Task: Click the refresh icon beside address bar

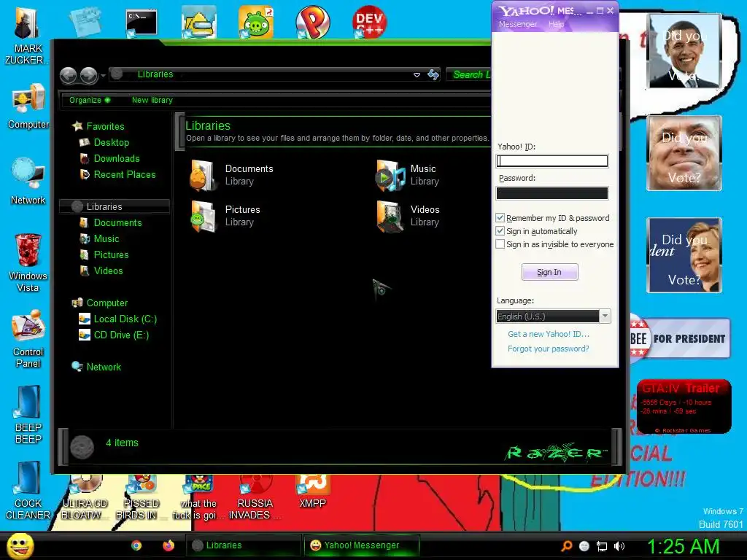Action: tap(433, 75)
